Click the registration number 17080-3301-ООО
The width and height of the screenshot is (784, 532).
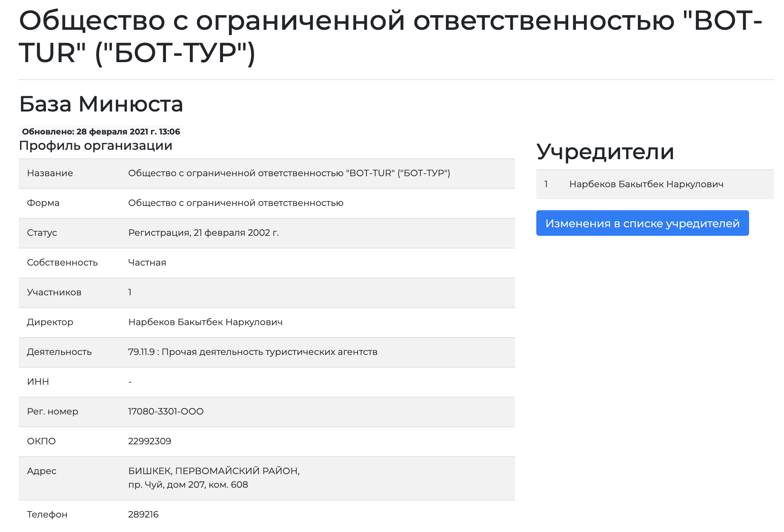pyautogui.click(x=166, y=412)
